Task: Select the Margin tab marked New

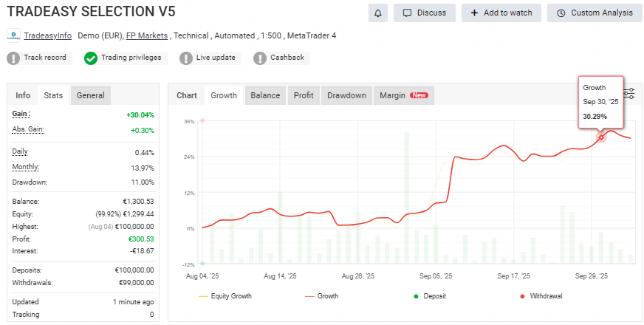Action: click(x=402, y=95)
